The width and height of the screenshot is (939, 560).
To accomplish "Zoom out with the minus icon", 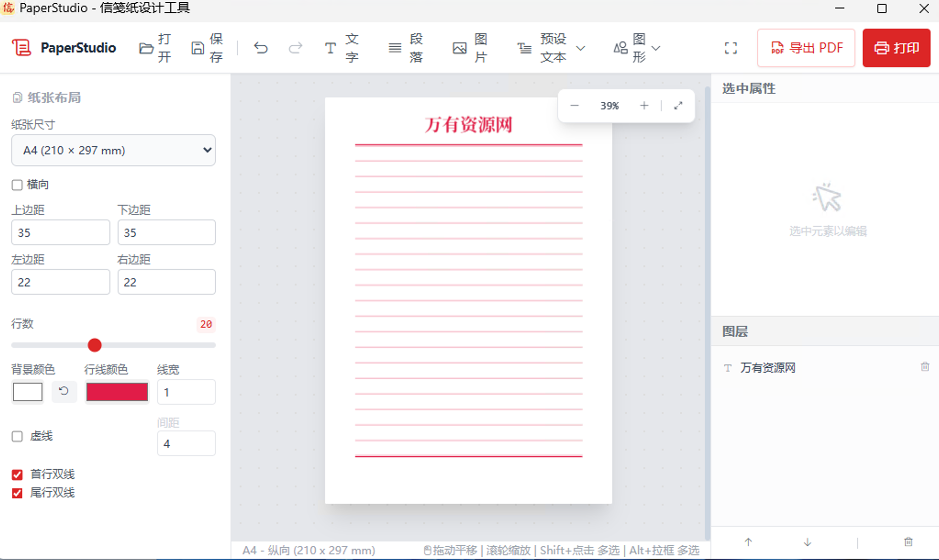I will click(x=574, y=106).
